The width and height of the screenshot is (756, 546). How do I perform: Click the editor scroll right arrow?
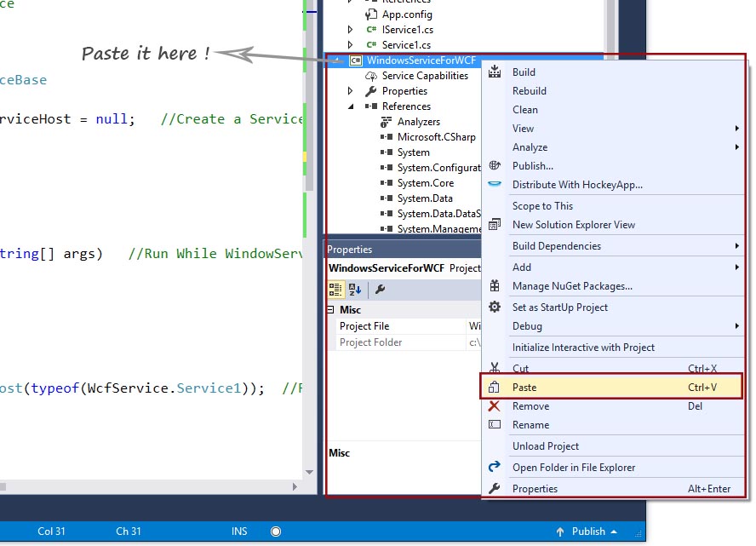pyautogui.click(x=295, y=486)
